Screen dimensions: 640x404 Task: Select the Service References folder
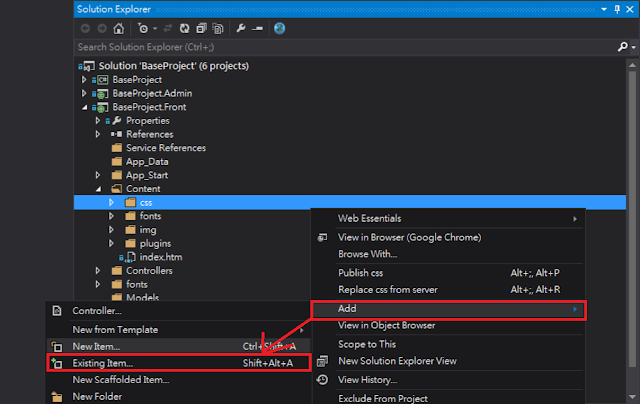click(158, 148)
